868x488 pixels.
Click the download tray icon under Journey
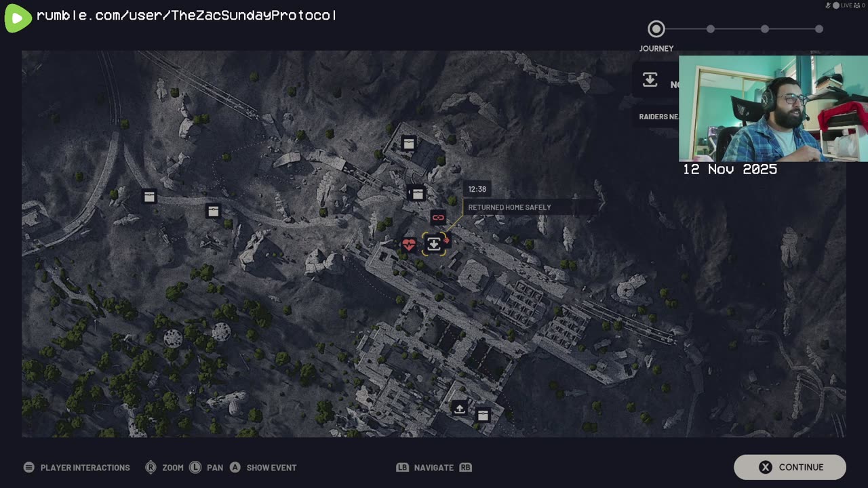(x=650, y=80)
